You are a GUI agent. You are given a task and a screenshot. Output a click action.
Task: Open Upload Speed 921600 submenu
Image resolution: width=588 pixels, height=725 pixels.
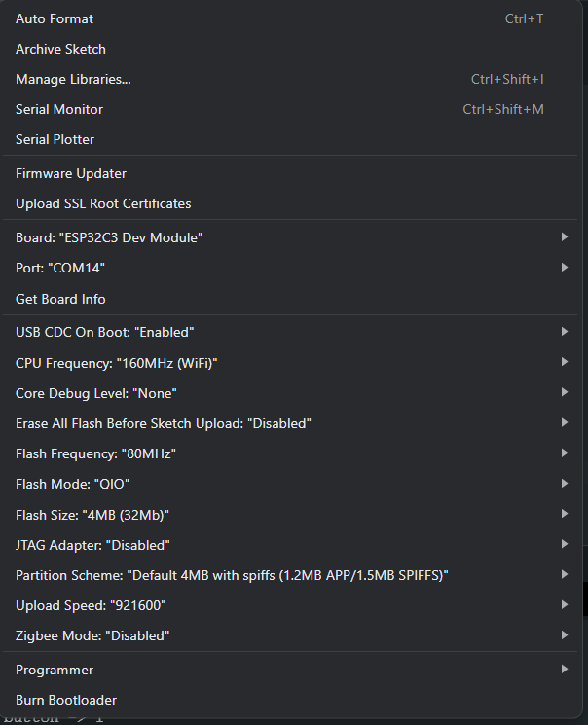pyautogui.click(x=91, y=605)
